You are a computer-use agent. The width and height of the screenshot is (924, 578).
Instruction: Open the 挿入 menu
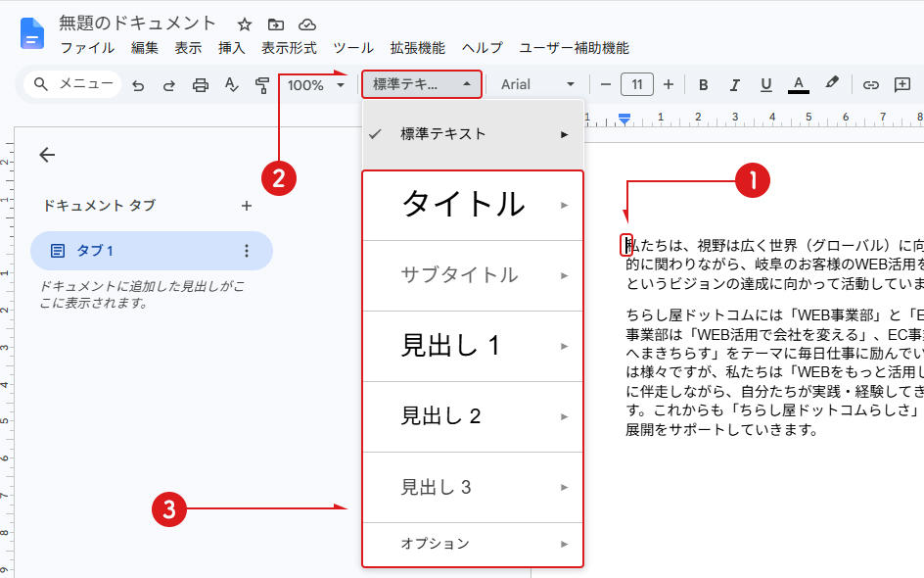232,48
